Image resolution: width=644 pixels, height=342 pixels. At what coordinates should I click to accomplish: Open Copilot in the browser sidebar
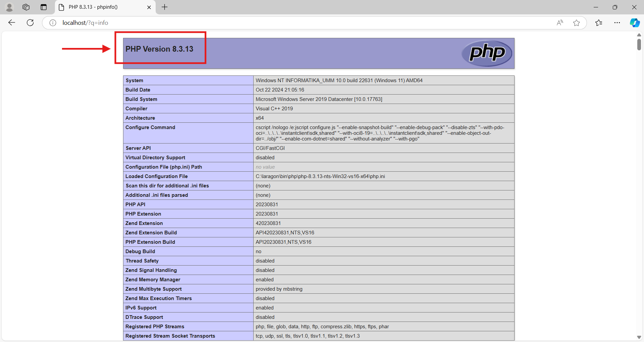(635, 22)
